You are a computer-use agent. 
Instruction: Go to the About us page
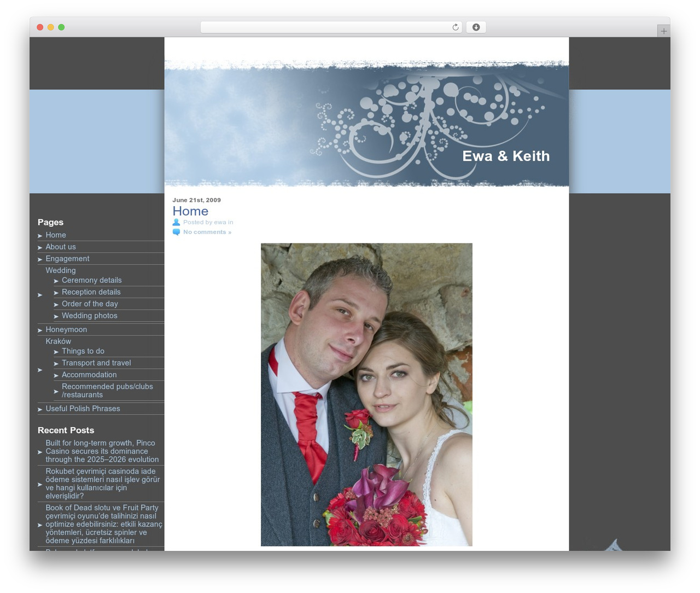(x=61, y=247)
